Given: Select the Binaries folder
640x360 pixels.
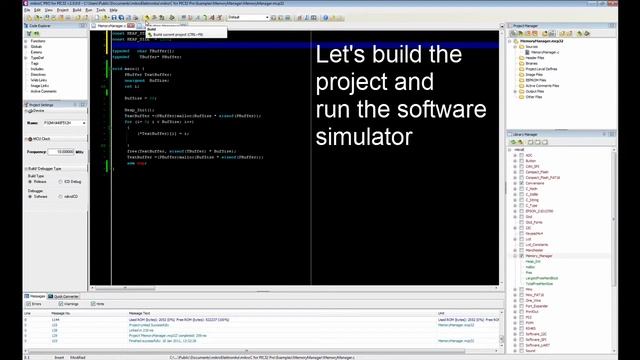Looking at the screenshot, I should click(531, 63).
